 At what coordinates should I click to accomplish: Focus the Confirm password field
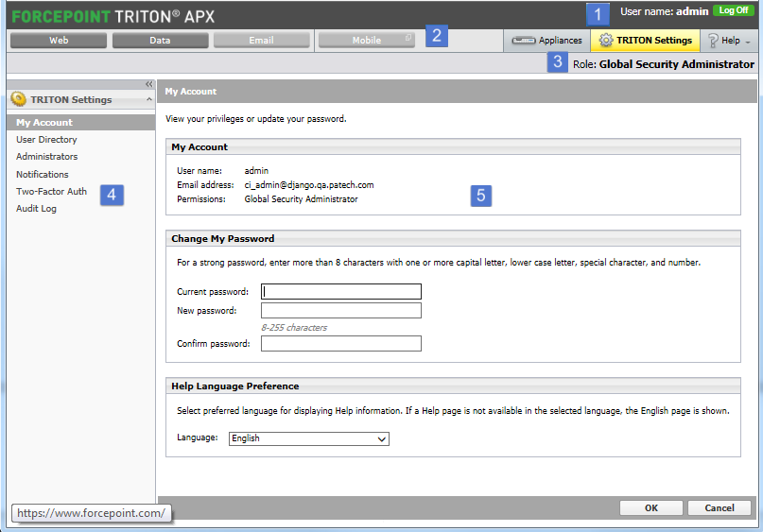pyautogui.click(x=341, y=343)
